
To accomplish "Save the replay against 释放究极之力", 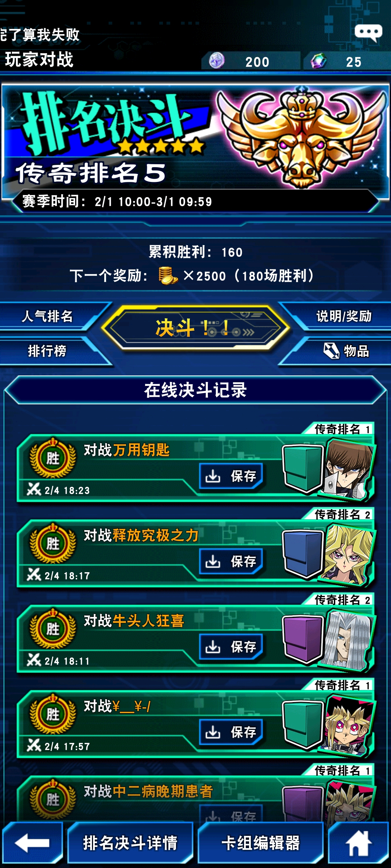I will [x=231, y=561].
